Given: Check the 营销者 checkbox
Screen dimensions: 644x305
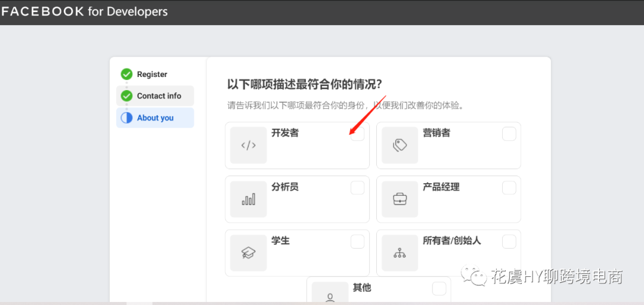Looking at the screenshot, I should click(x=509, y=134).
